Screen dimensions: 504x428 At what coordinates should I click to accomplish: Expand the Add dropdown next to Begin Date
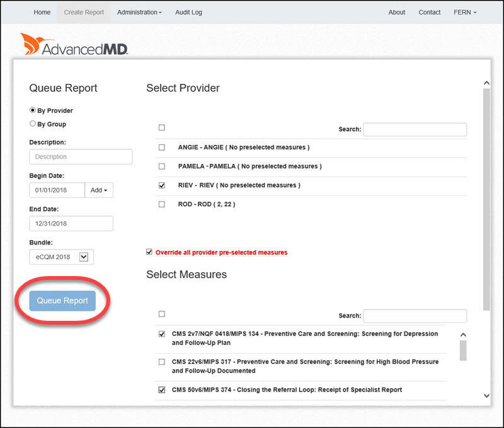point(99,190)
